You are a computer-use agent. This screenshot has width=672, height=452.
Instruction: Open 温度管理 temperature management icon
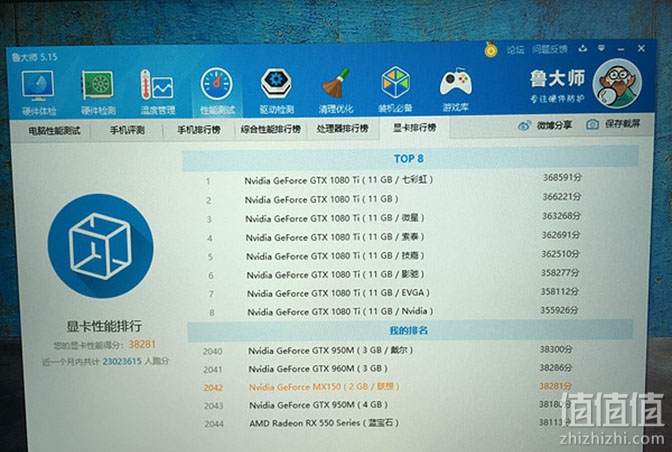pyautogui.click(x=157, y=92)
